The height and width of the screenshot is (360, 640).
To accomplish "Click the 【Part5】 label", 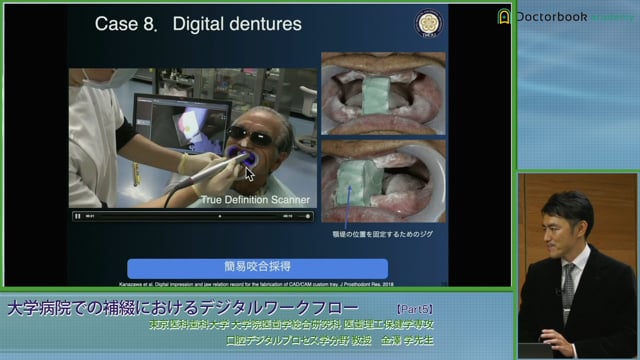I will [x=415, y=309].
